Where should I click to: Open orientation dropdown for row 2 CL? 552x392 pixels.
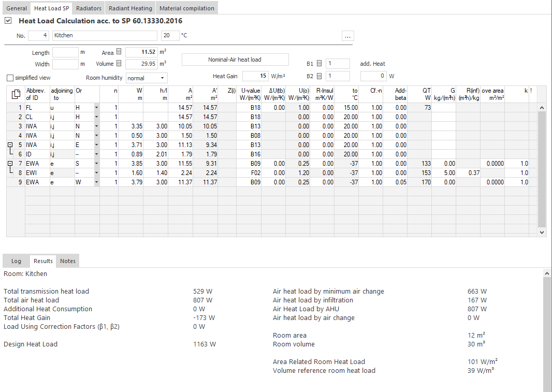[x=96, y=117]
